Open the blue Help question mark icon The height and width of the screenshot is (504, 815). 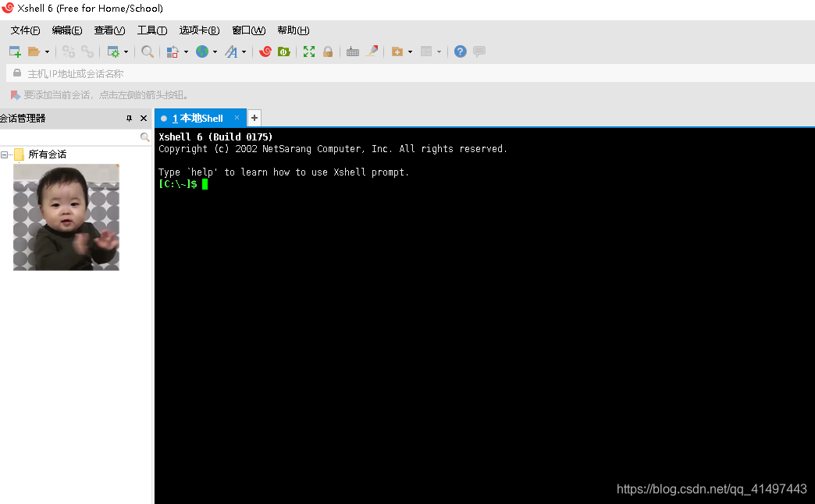[x=460, y=51]
